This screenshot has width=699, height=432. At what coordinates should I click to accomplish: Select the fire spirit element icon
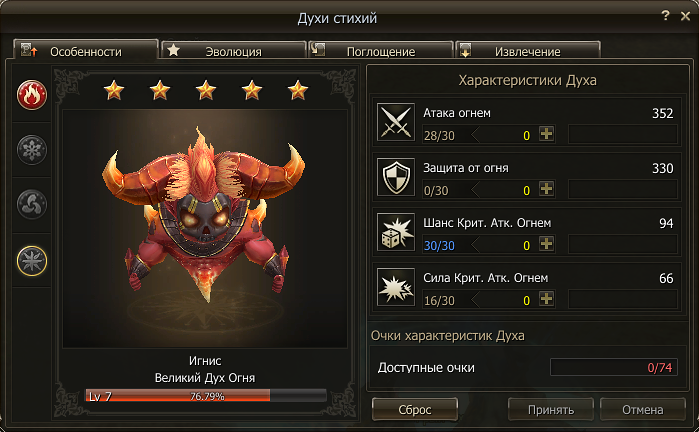[x=32, y=95]
